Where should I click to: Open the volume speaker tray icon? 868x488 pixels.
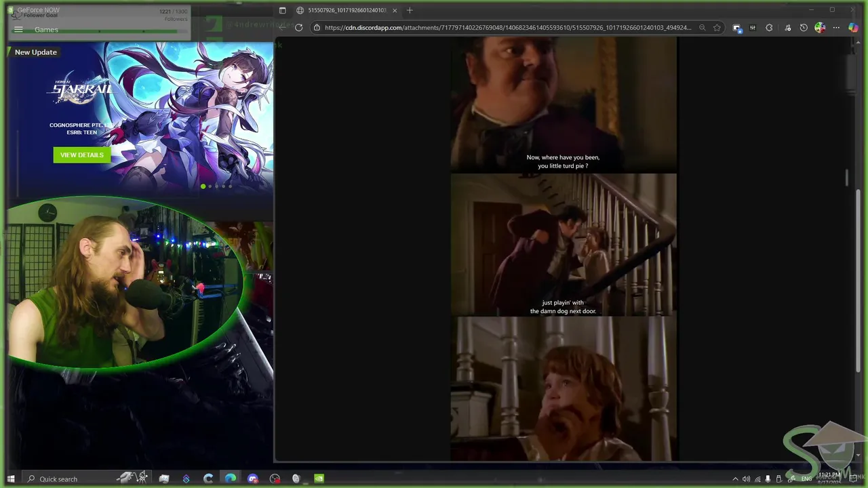[x=746, y=479]
